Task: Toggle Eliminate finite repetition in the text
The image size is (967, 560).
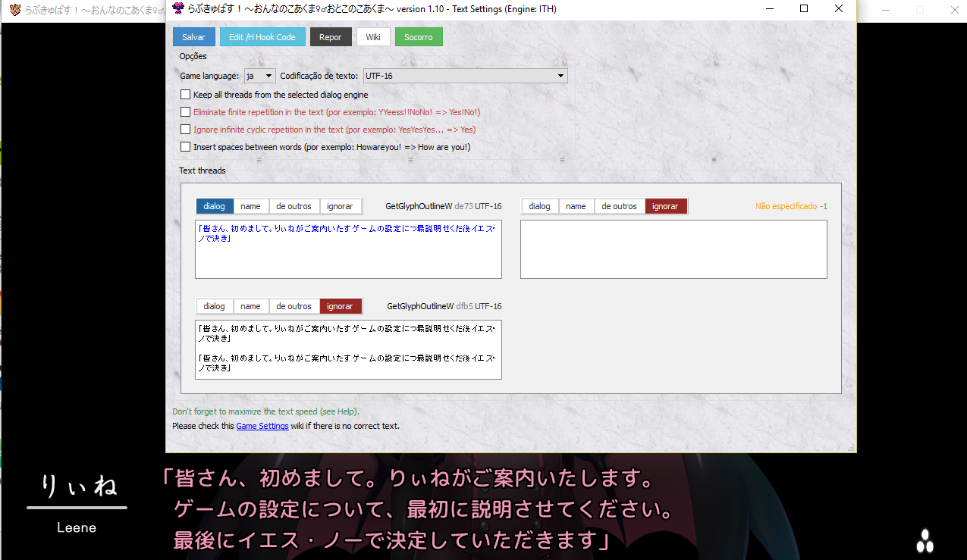Action: [x=186, y=112]
